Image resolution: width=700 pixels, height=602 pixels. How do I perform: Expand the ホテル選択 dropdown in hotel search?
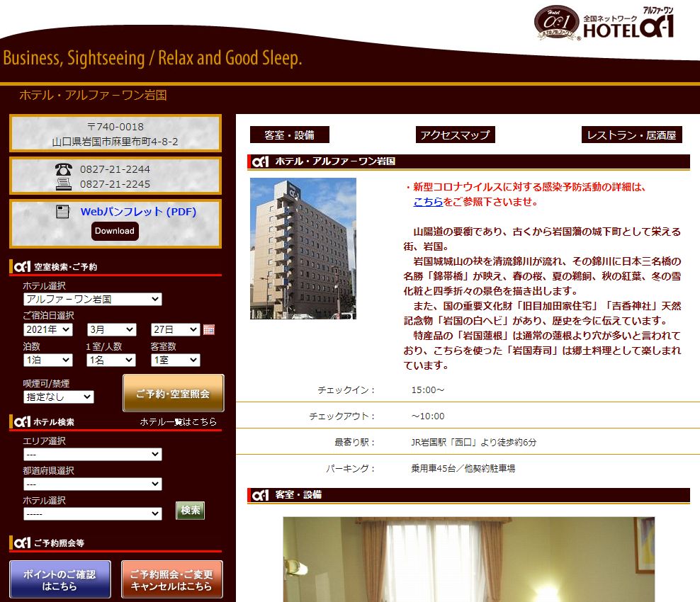[x=92, y=513]
